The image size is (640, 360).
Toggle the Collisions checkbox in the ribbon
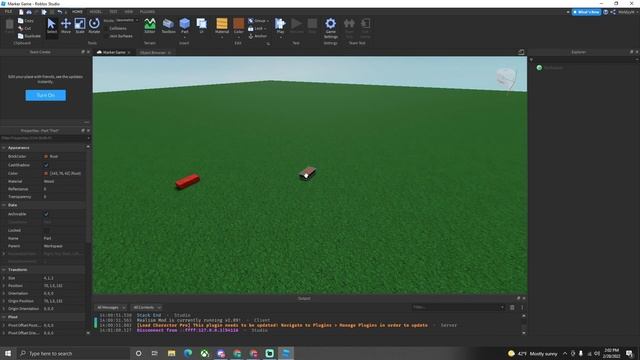[106, 28]
